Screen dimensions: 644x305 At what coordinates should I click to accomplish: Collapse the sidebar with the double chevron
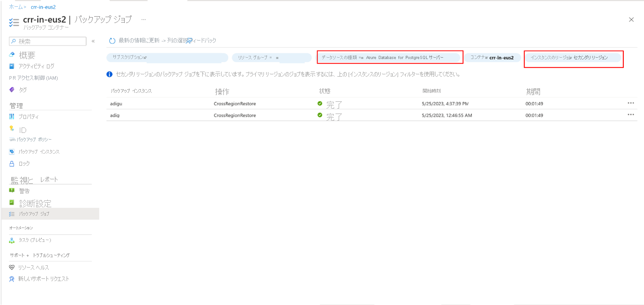pos(93,41)
